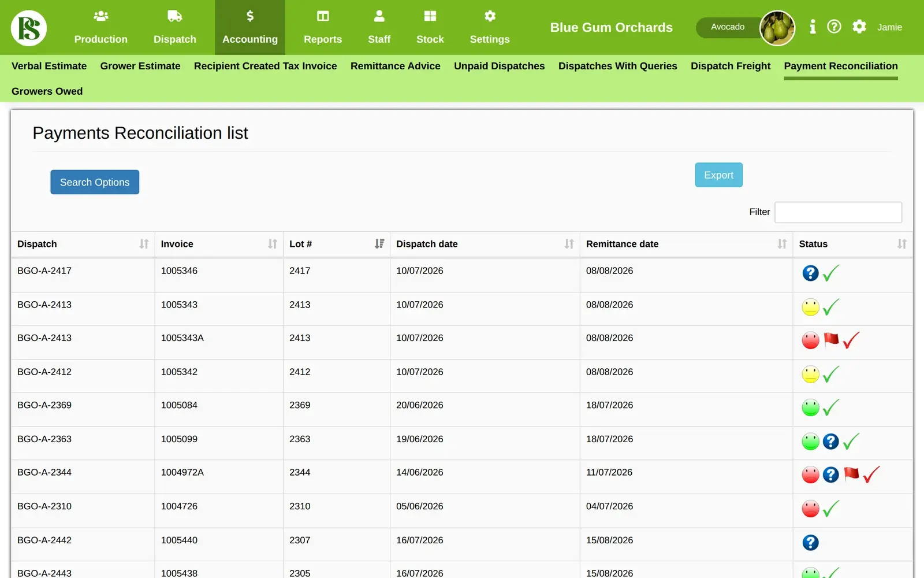Click dispatch date 19/06/2026

(x=419, y=439)
